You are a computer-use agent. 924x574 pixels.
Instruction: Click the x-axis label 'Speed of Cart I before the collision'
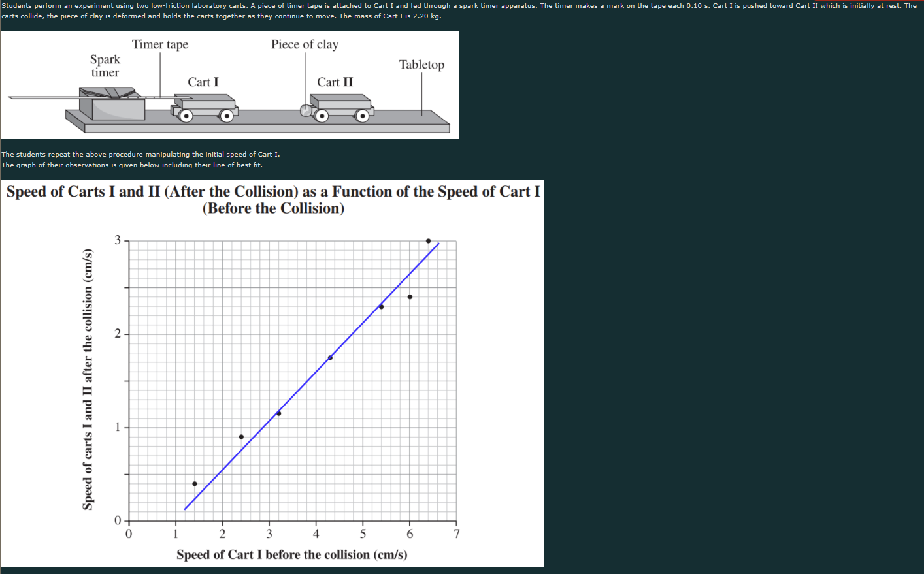(291, 554)
